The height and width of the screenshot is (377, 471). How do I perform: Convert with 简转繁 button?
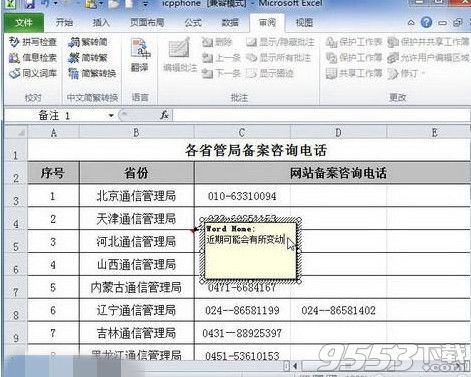point(88,58)
